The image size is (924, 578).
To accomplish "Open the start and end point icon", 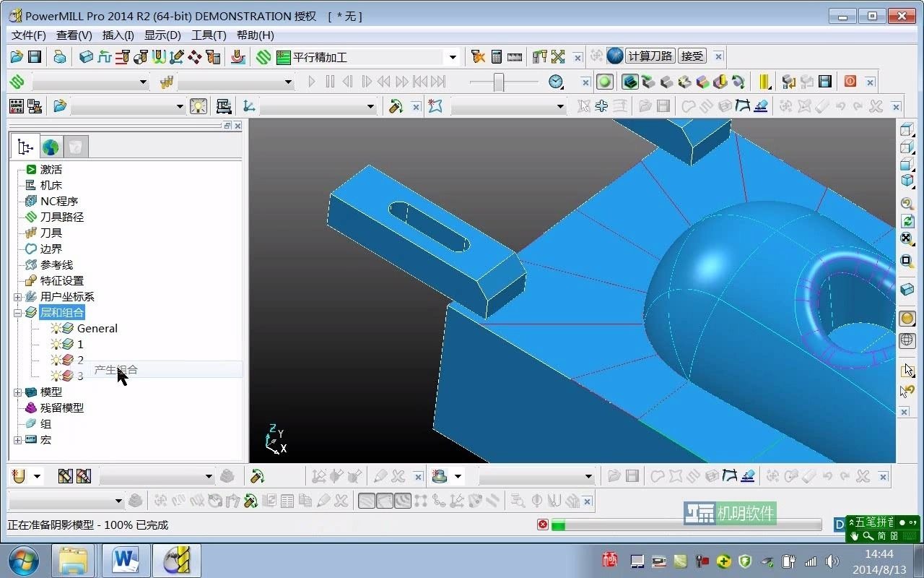I will [x=141, y=57].
